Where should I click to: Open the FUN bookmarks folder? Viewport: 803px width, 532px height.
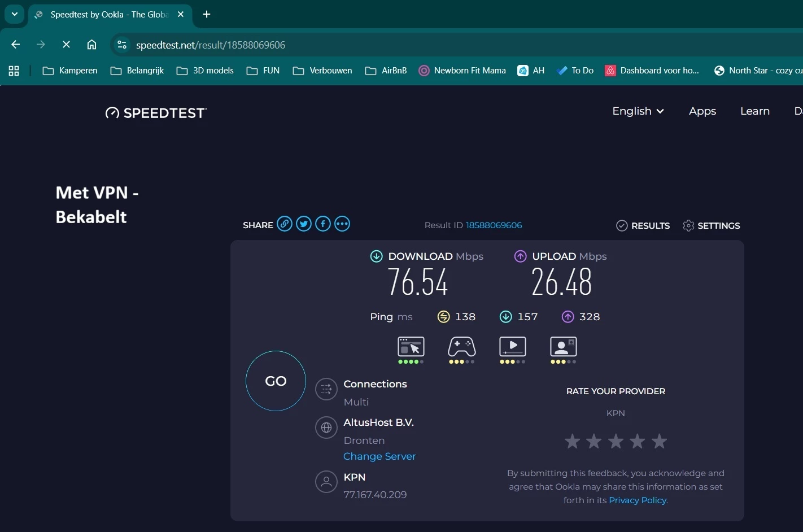[x=263, y=71]
